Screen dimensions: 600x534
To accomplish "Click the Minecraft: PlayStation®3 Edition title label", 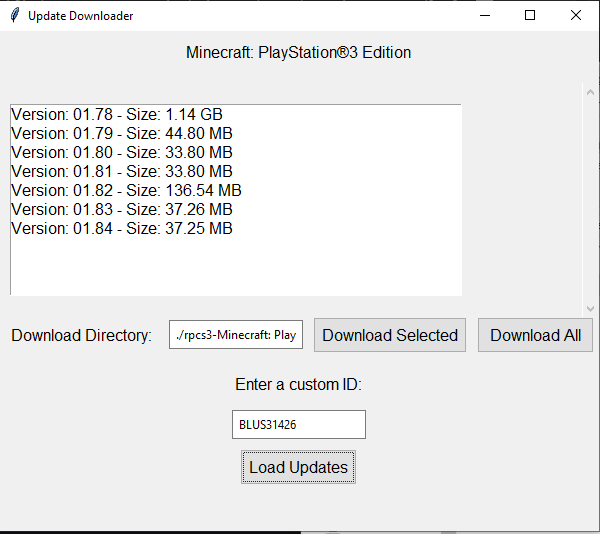I will pos(298,52).
